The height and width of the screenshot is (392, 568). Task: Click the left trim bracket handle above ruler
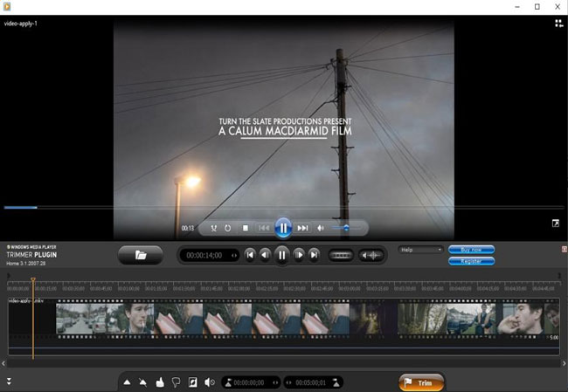[9, 276]
